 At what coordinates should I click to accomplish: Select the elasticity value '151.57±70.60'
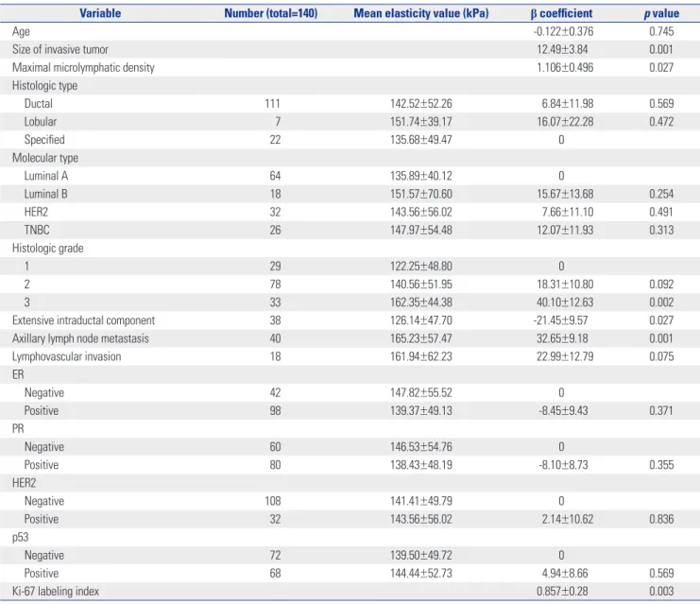coord(421,195)
